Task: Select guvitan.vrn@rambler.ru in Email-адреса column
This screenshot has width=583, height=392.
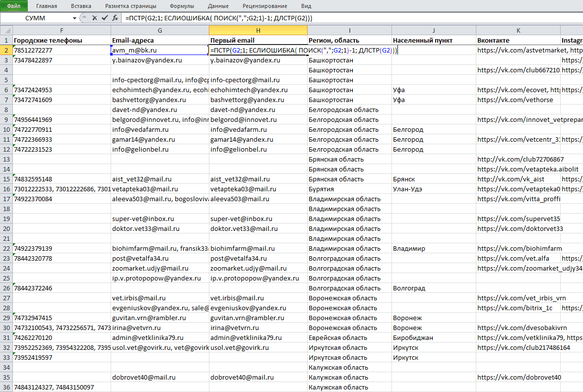Action: pyautogui.click(x=160, y=318)
